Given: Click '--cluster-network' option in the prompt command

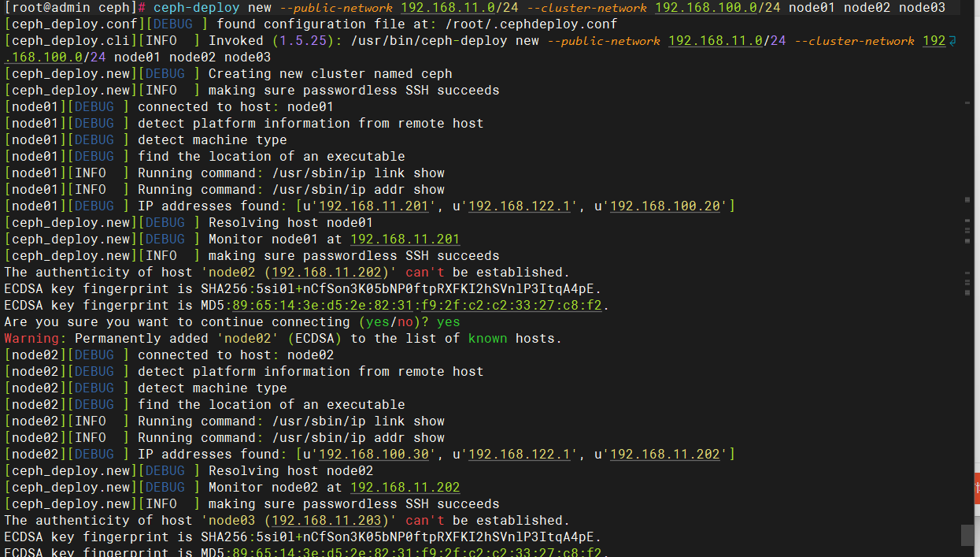Looking at the screenshot, I should [x=589, y=7].
